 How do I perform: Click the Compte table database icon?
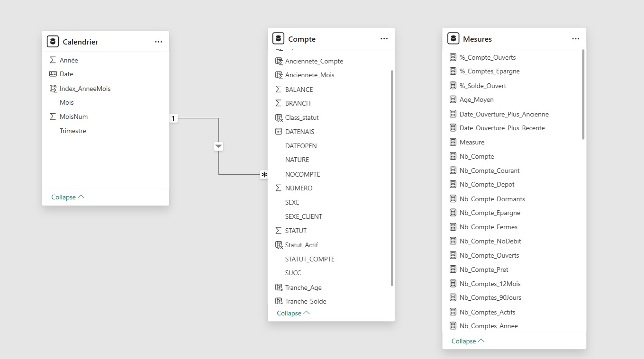[x=278, y=39]
